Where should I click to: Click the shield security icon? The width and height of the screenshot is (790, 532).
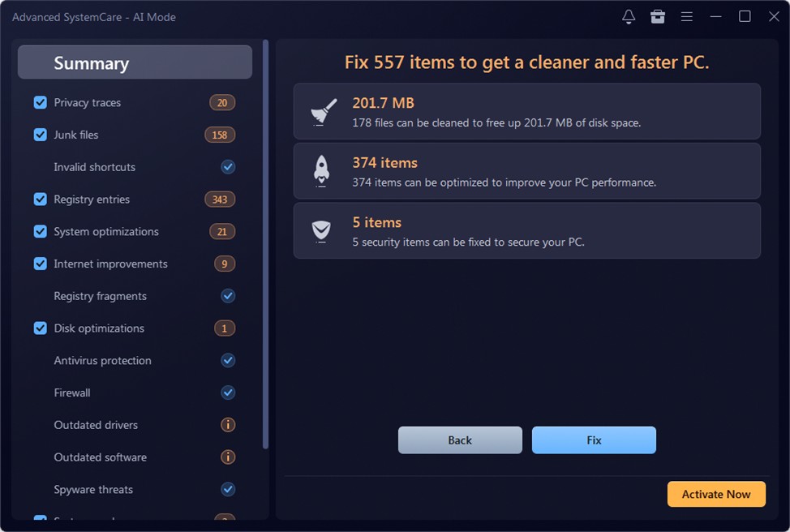coord(321,231)
